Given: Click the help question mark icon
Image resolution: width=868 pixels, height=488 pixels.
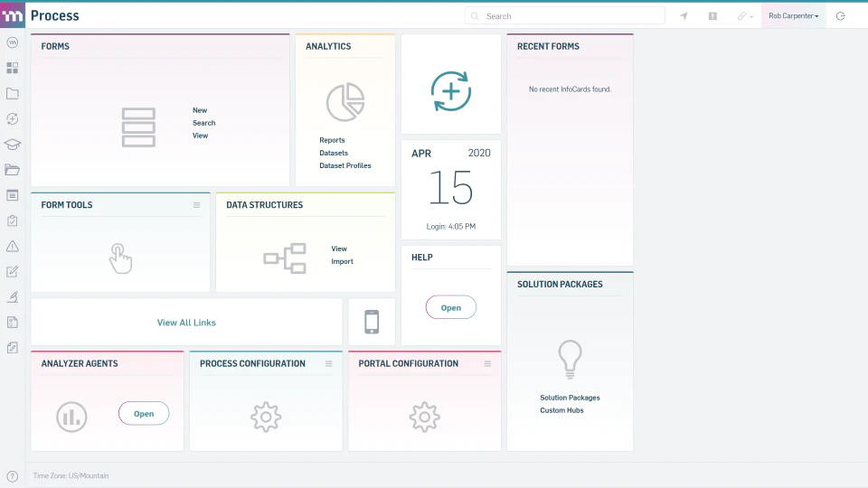Looking at the screenshot, I should pyautogui.click(x=12, y=476).
